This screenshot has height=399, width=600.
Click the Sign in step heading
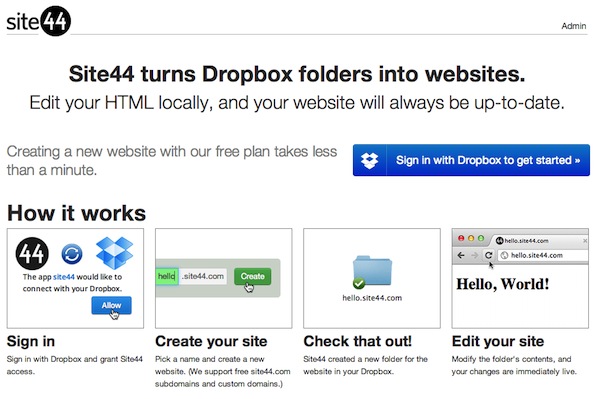coord(31,341)
